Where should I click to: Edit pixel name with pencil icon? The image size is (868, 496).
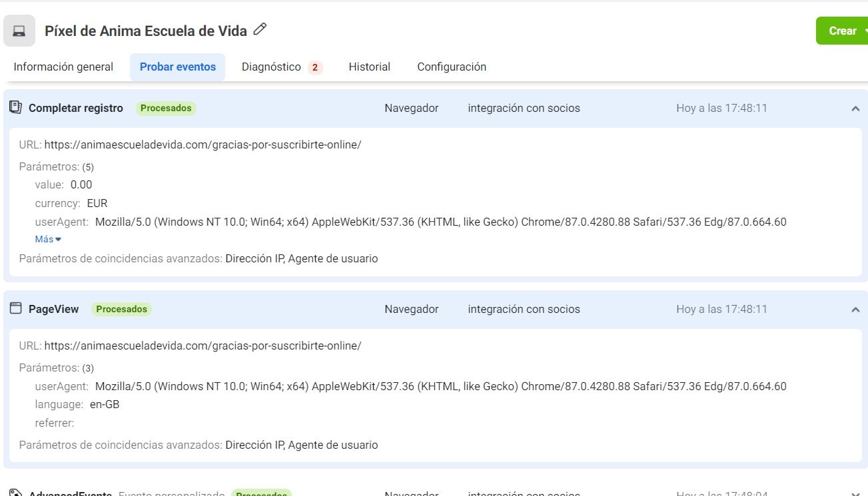260,29
